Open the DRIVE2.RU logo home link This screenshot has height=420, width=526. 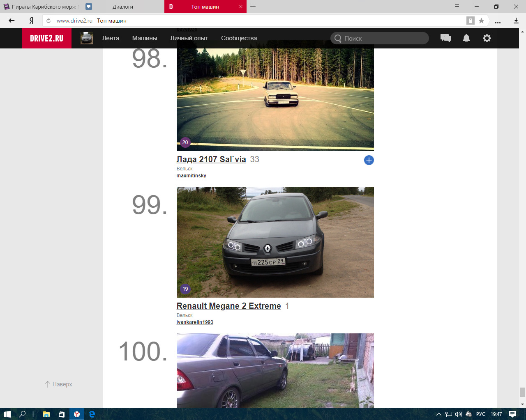[x=46, y=38]
